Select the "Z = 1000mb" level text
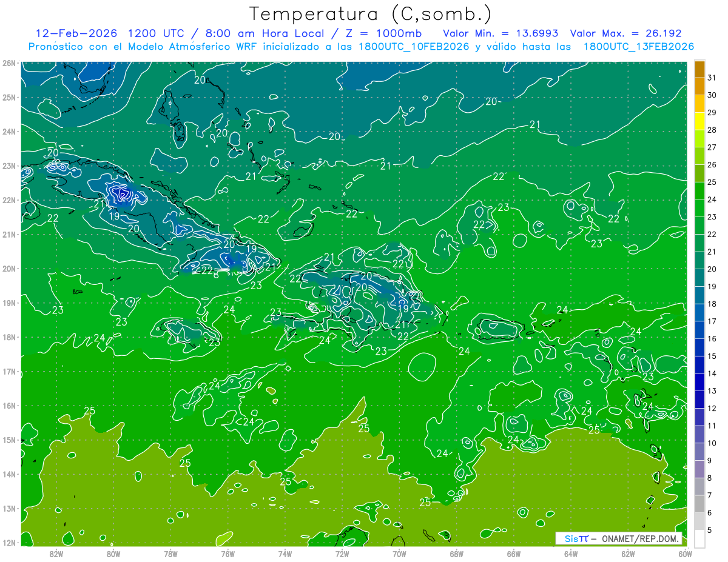The width and height of the screenshot is (728, 562). click(x=383, y=33)
